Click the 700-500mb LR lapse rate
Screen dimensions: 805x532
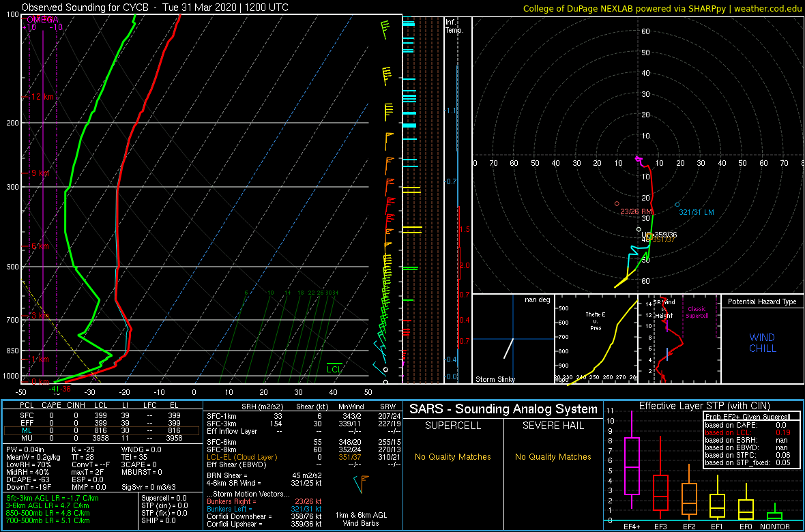coord(48,520)
